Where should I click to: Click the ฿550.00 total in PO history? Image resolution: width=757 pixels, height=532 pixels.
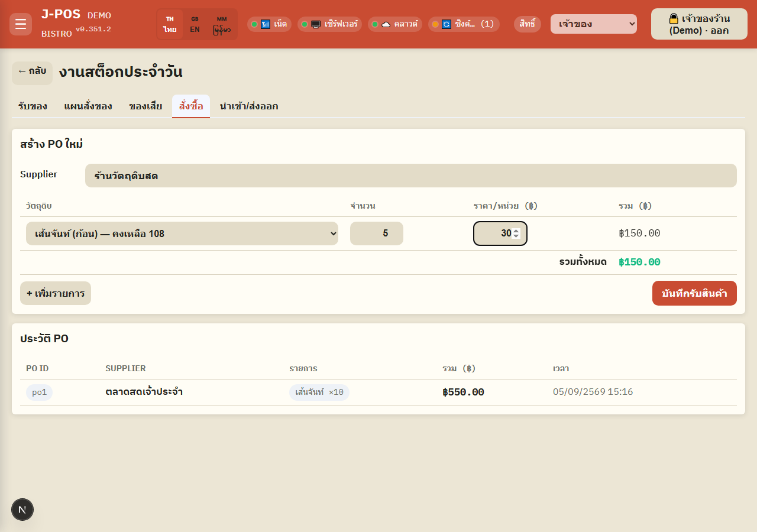click(463, 392)
